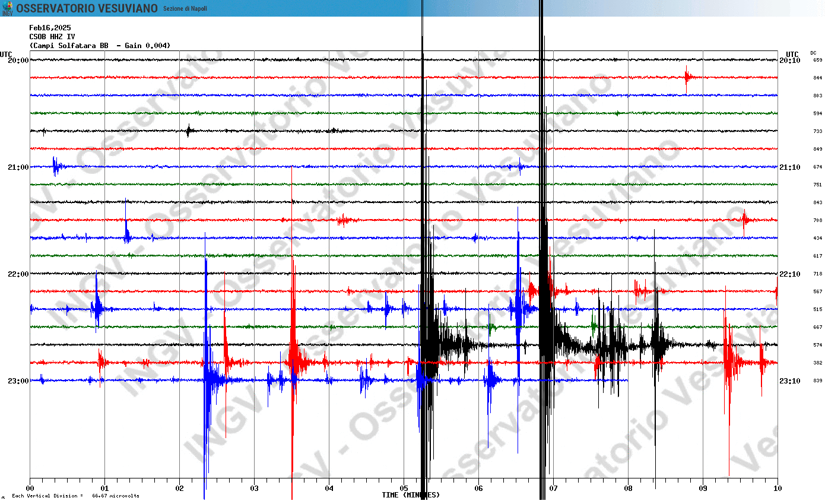Screen dimensions: 825x504
Task: Click the DC value 667
Action: point(817,327)
